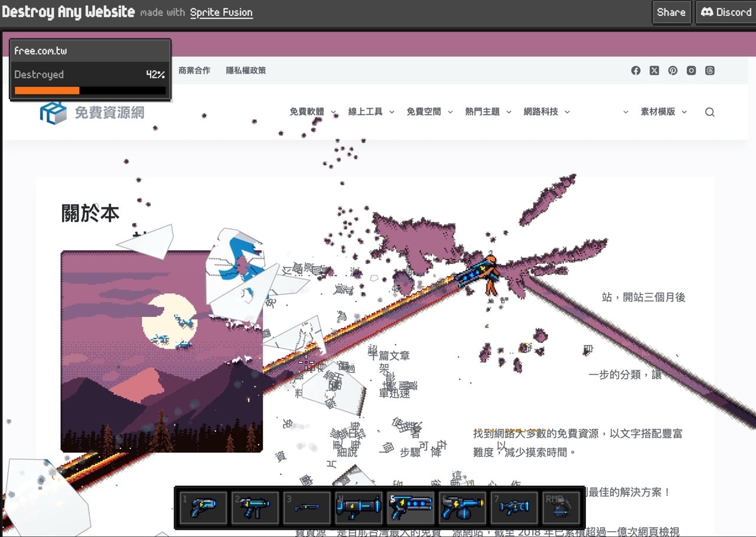Click the Instagram icon
The image size is (756, 537).
[691, 70]
